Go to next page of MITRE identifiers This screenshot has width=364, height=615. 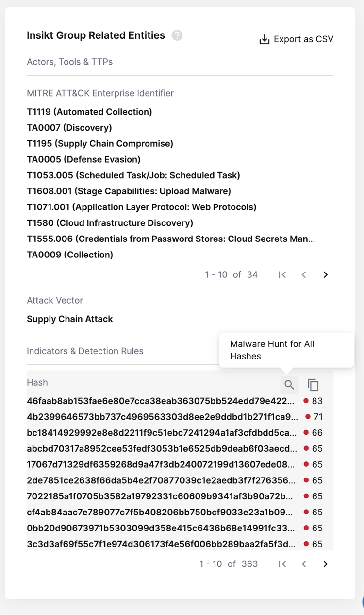click(325, 275)
